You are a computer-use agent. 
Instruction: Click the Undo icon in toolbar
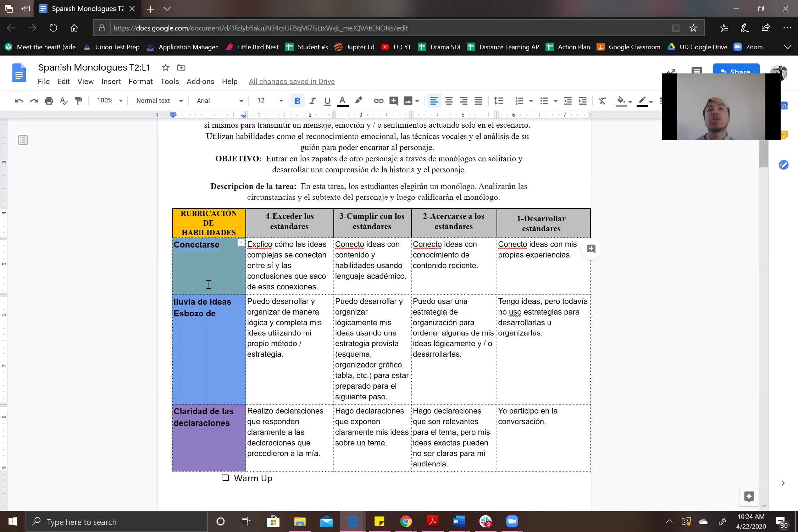(19, 101)
